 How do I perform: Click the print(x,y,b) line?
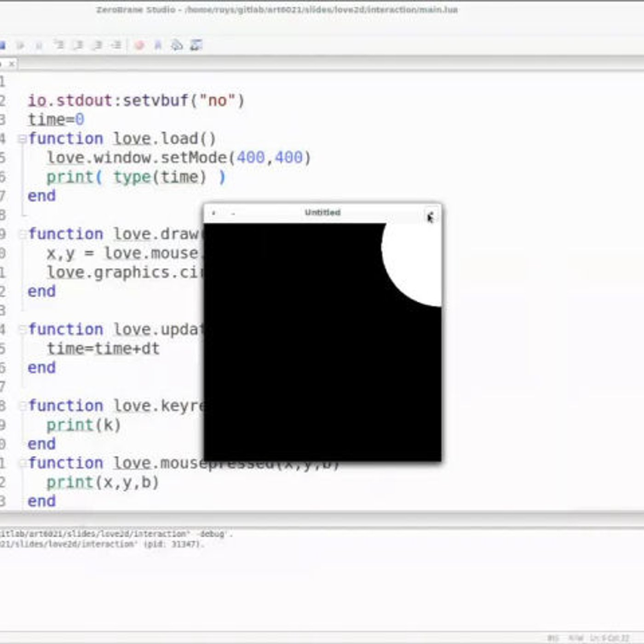pos(103,483)
